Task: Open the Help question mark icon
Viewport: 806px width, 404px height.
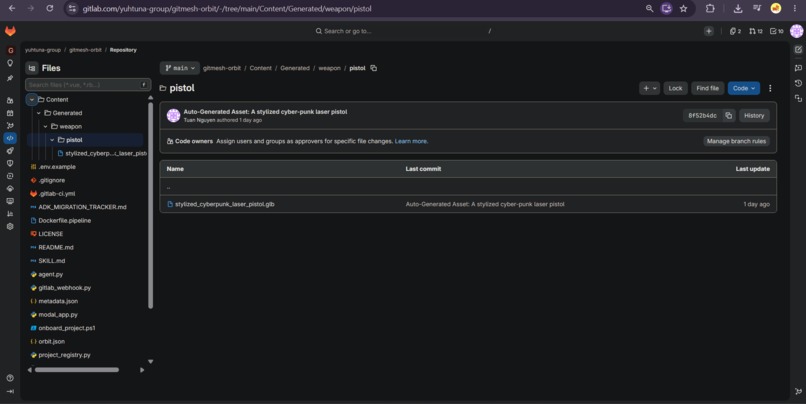Action: coord(10,378)
